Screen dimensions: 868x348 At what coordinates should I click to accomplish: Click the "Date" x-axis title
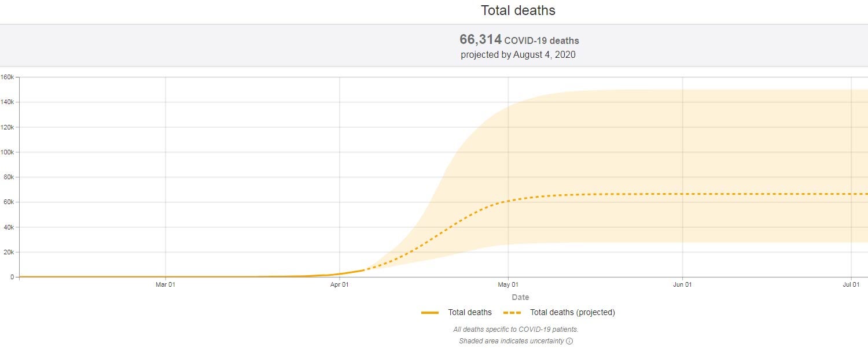[x=520, y=297]
